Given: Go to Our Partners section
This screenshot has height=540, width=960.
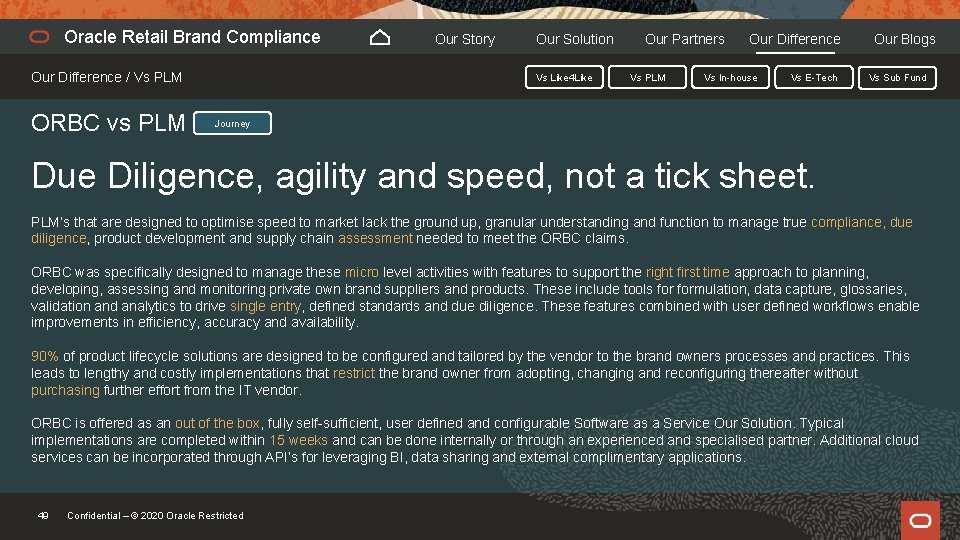Looking at the screenshot, I should pyautogui.click(x=684, y=39).
